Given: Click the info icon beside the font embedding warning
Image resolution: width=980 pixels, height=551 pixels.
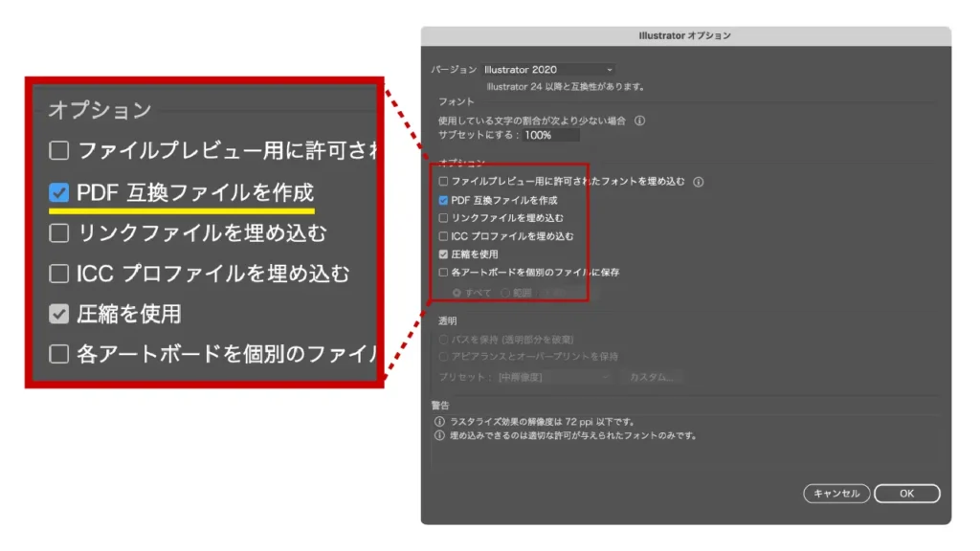Looking at the screenshot, I should pos(439,435).
